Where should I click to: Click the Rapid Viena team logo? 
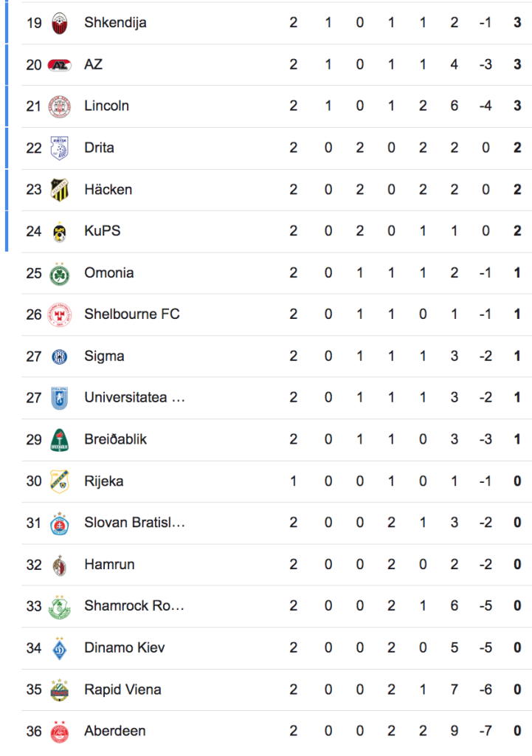[x=59, y=690]
